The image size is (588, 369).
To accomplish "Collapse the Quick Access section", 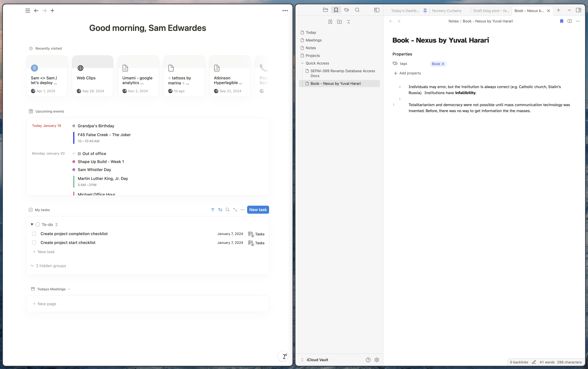I will tap(303, 63).
